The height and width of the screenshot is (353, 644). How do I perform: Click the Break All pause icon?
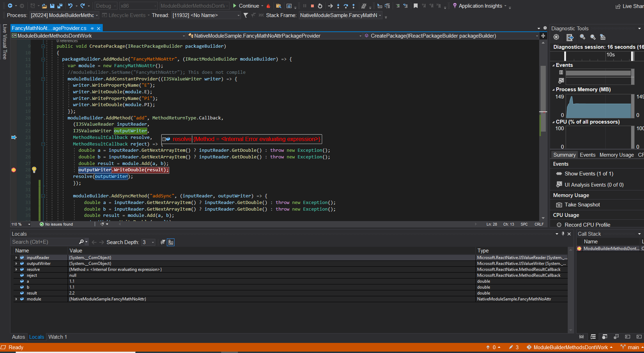click(x=305, y=6)
